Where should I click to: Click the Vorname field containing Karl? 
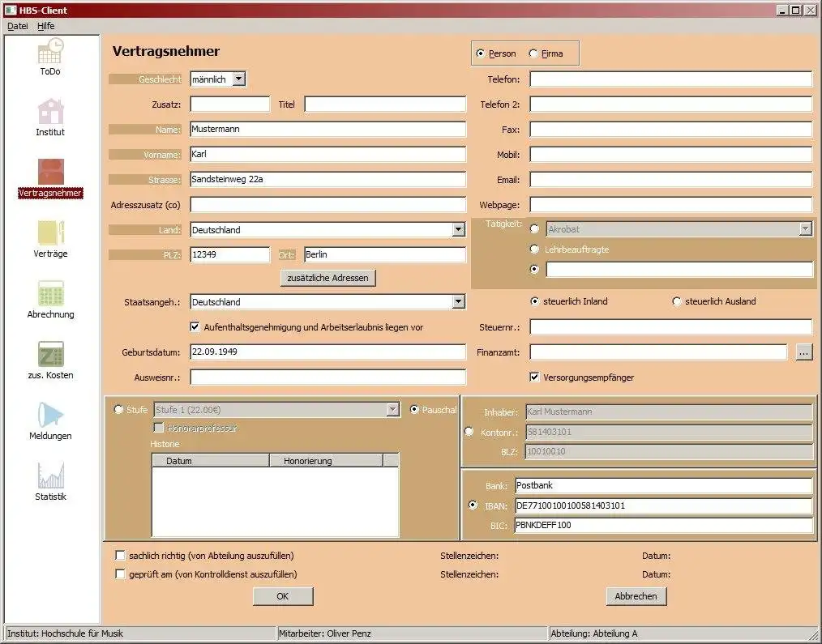point(328,154)
